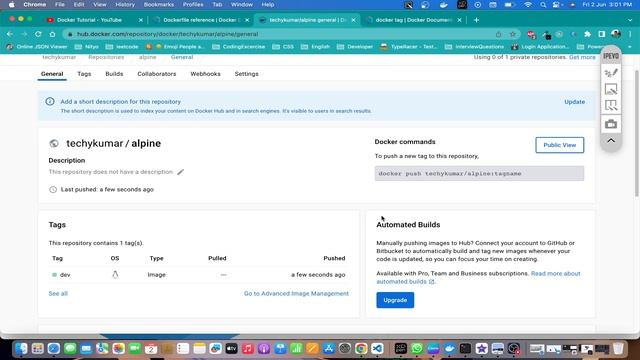Open Finder from the Dock
The width and height of the screenshot is (640, 360).
tap(21, 349)
